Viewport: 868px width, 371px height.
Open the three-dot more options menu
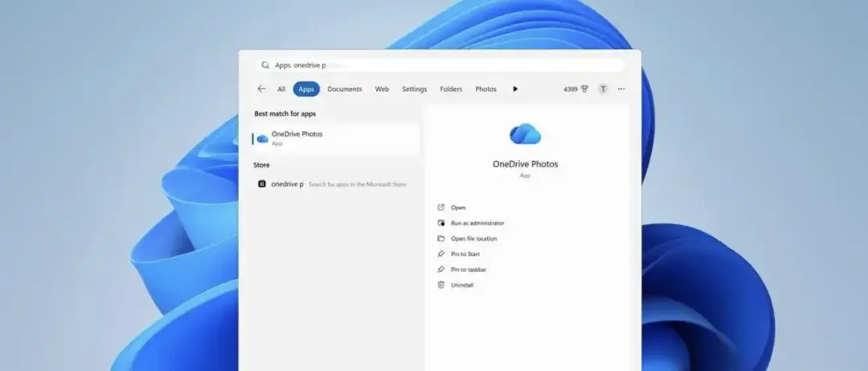click(621, 89)
